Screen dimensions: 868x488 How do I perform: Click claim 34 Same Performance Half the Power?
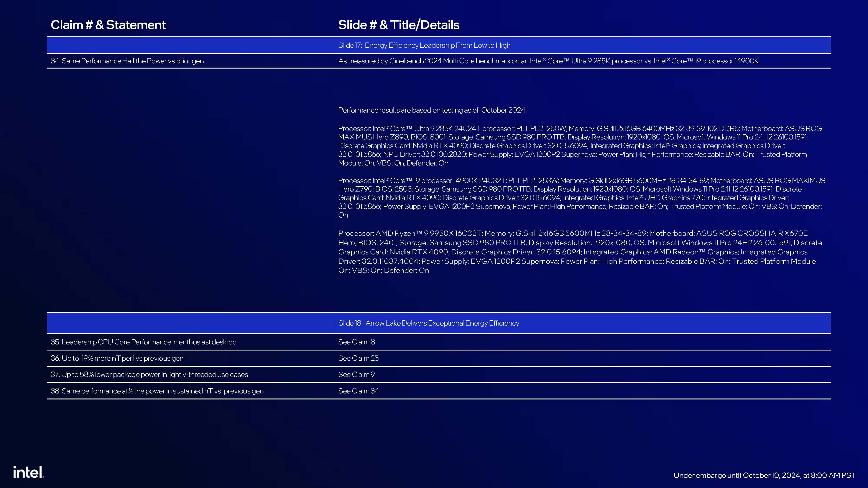127,61
